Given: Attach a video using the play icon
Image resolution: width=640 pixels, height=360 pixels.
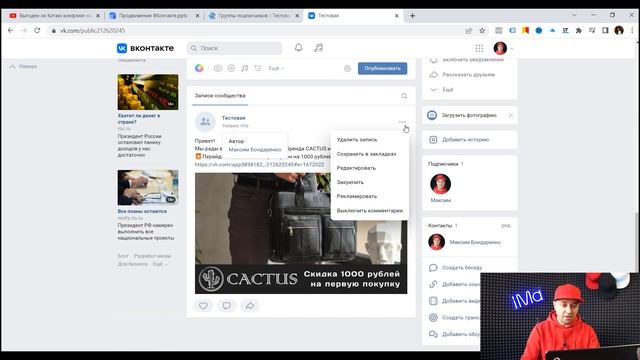Looking at the screenshot, I should (231, 68).
